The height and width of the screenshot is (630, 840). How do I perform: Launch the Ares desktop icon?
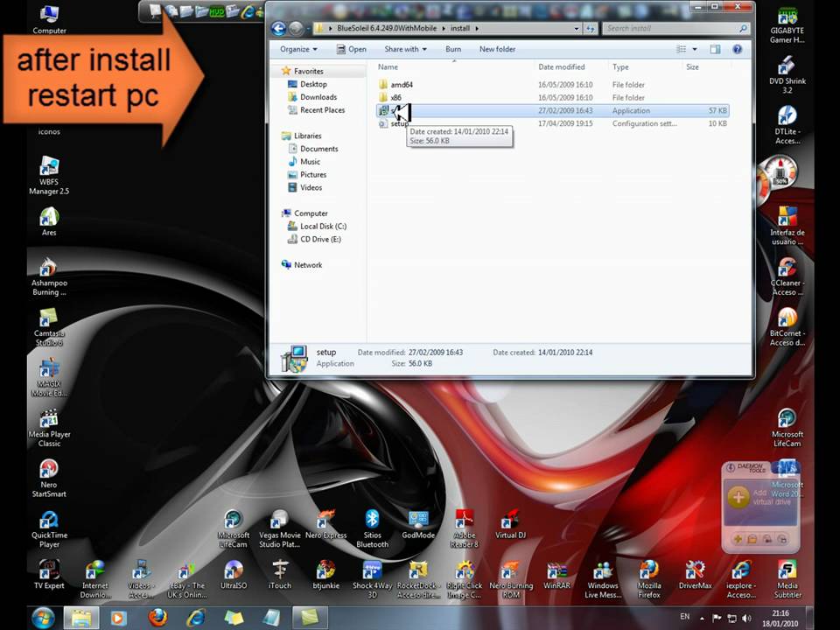point(49,221)
